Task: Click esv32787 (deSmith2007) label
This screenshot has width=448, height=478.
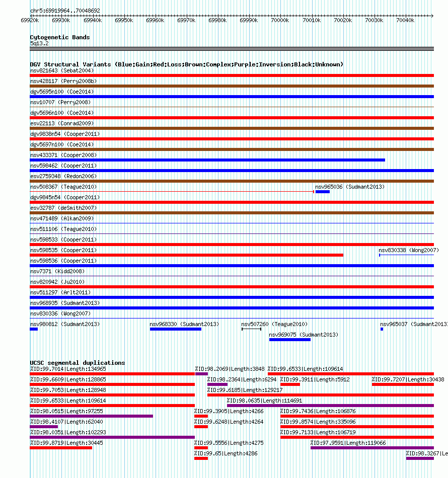Action: [63, 208]
